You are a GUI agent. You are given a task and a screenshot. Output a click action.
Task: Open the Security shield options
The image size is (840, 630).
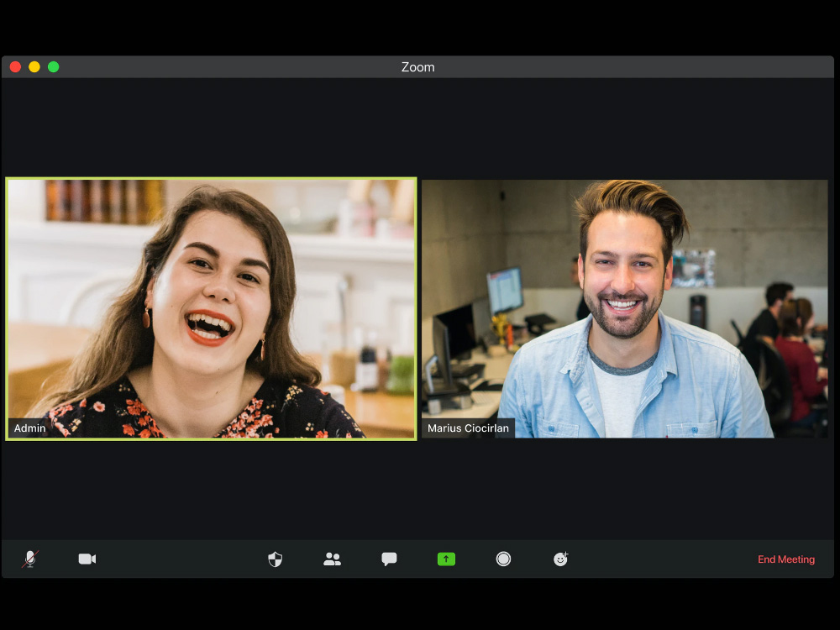pyautogui.click(x=275, y=559)
